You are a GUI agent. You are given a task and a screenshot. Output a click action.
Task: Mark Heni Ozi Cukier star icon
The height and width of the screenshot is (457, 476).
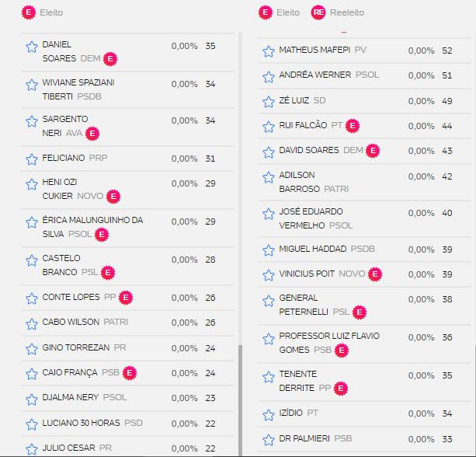pos(31,184)
